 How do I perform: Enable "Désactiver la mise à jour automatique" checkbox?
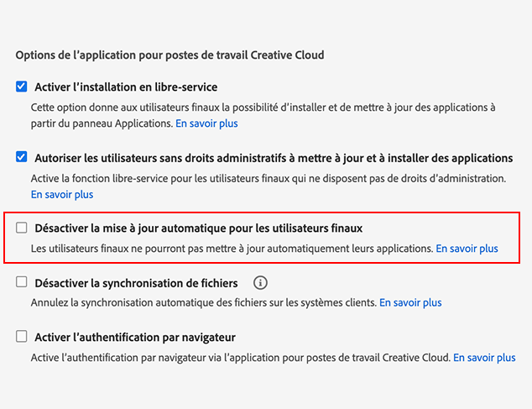(22, 228)
